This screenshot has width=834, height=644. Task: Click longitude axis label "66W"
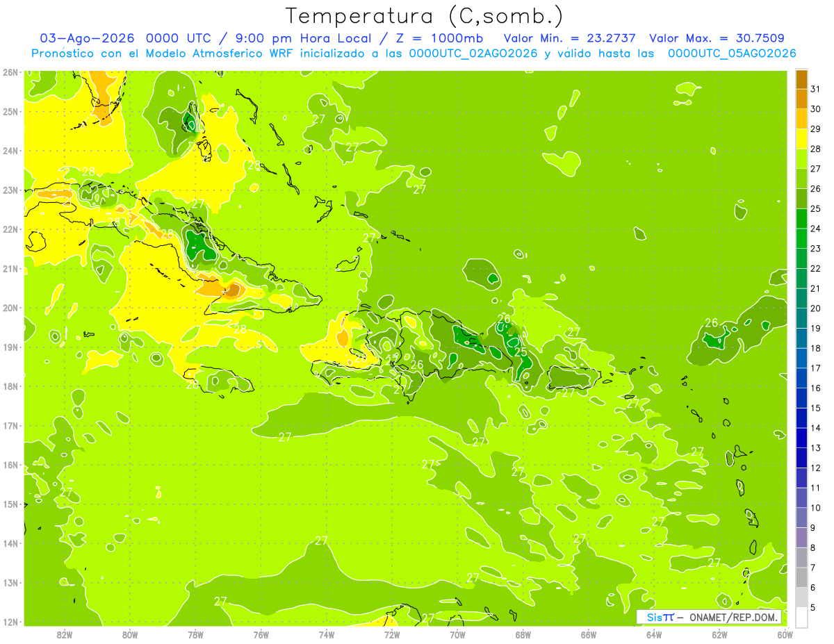pyautogui.click(x=589, y=634)
